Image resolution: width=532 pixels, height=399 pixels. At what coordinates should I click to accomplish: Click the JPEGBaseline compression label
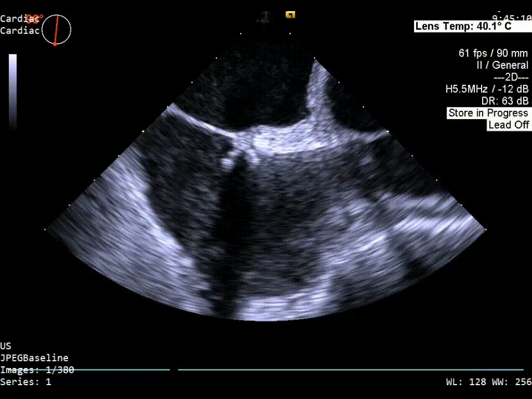click(x=34, y=358)
